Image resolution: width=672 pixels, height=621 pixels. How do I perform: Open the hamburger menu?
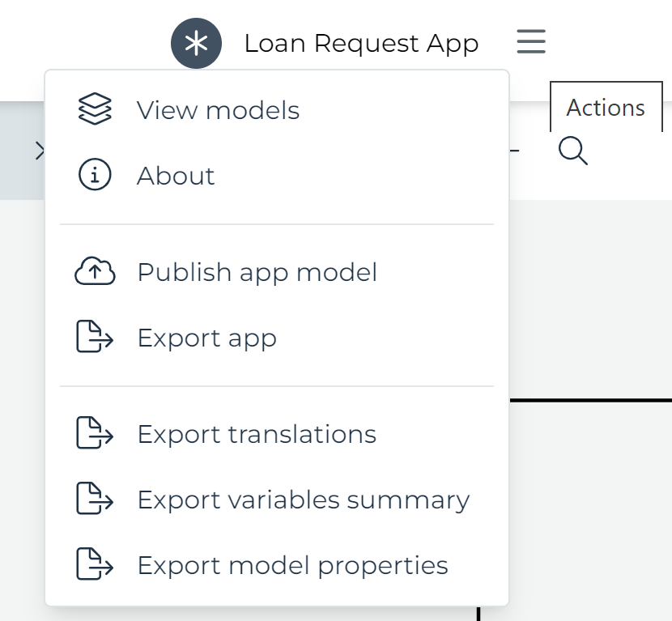click(531, 43)
